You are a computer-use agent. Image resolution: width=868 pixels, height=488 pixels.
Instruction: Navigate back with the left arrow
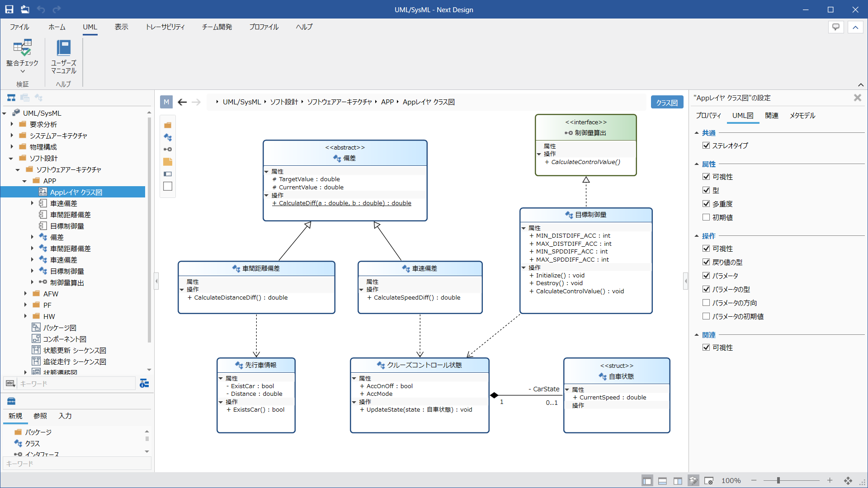tap(182, 102)
